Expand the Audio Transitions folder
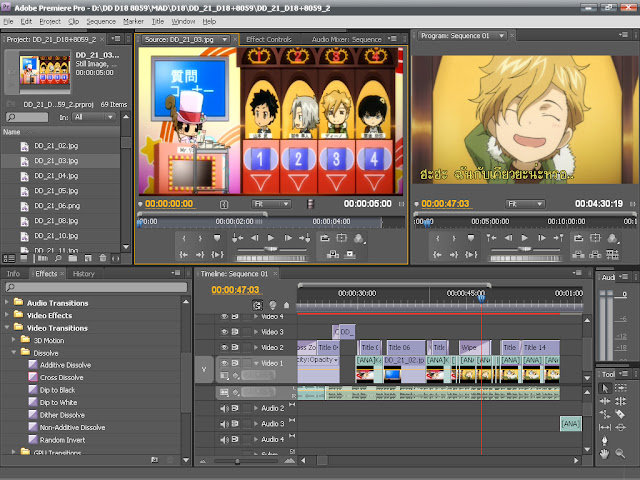The image size is (640, 480). (7, 302)
